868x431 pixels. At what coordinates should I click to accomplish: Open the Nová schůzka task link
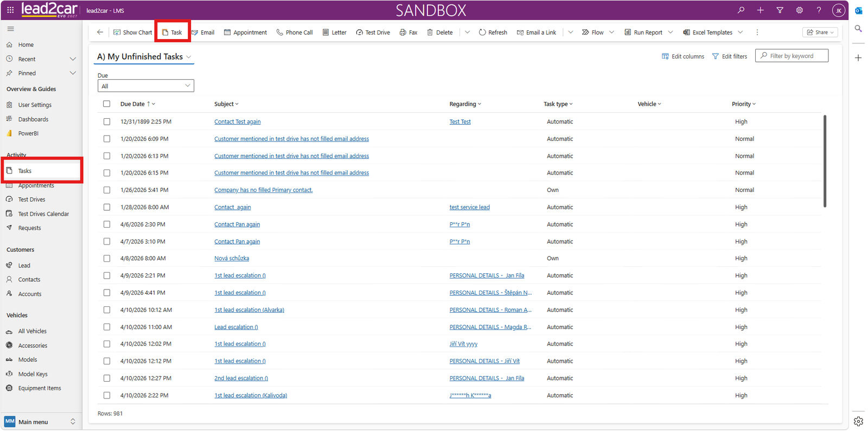[232, 259]
